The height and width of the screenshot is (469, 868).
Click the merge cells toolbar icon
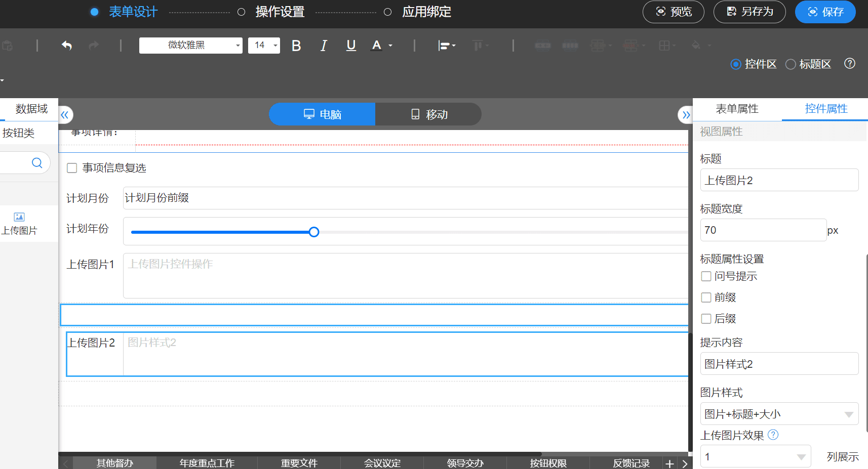point(598,46)
